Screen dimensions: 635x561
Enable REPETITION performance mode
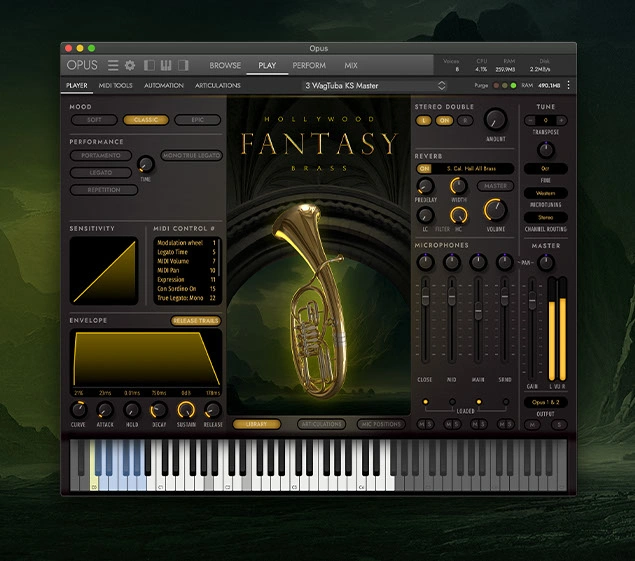[104, 190]
